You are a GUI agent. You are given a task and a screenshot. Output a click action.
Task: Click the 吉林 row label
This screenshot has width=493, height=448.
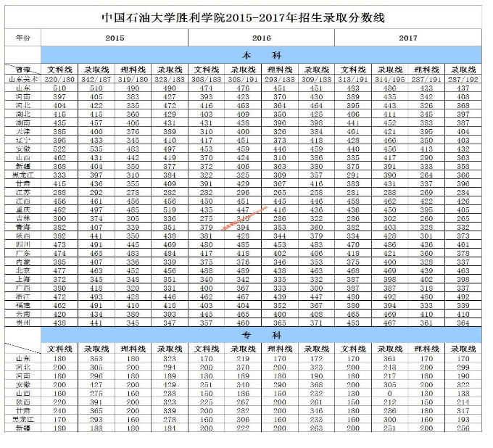click(22, 218)
